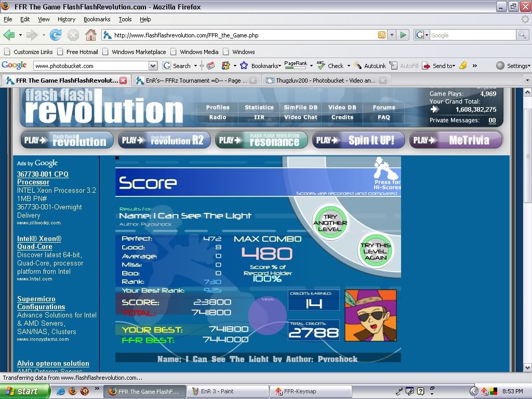532x399 pixels.
Task: Click the search magnifier icon
Action: point(522,35)
